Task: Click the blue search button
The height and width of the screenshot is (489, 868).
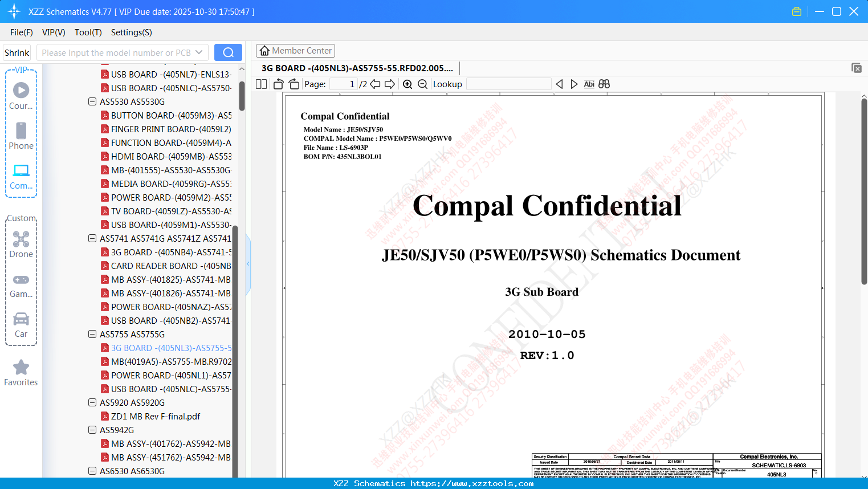Action: pyautogui.click(x=228, y=52)
